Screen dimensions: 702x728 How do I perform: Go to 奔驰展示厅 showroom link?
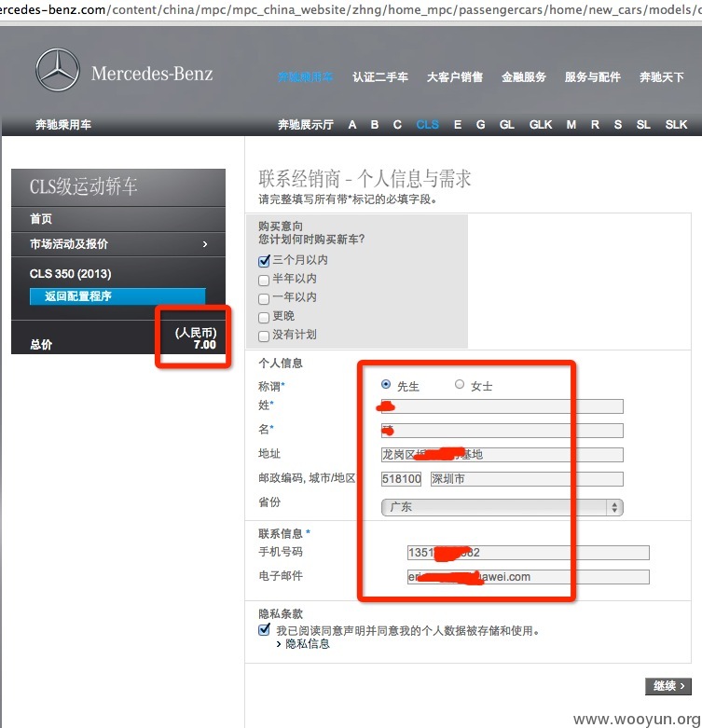pos(306,124)
